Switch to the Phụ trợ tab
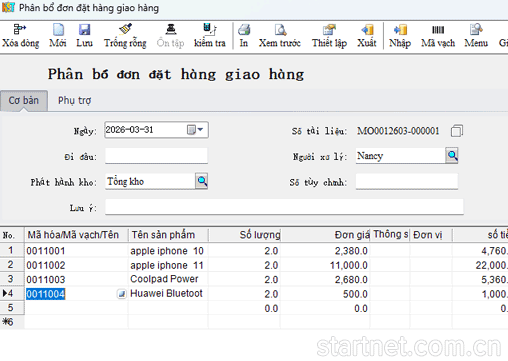This screenshot has height=361, width=508. tap(74, 100)
